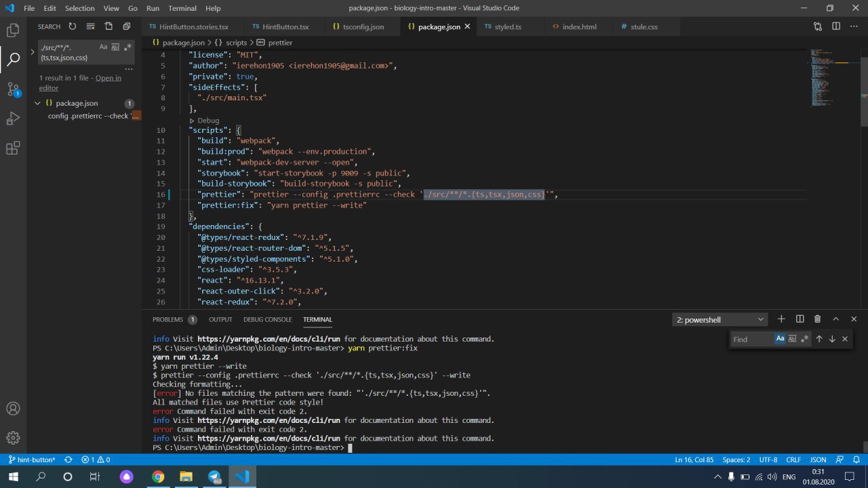The image size is (868, 488).
Task: Go to previous match in terminal find
Action: [x=819, y=339]
